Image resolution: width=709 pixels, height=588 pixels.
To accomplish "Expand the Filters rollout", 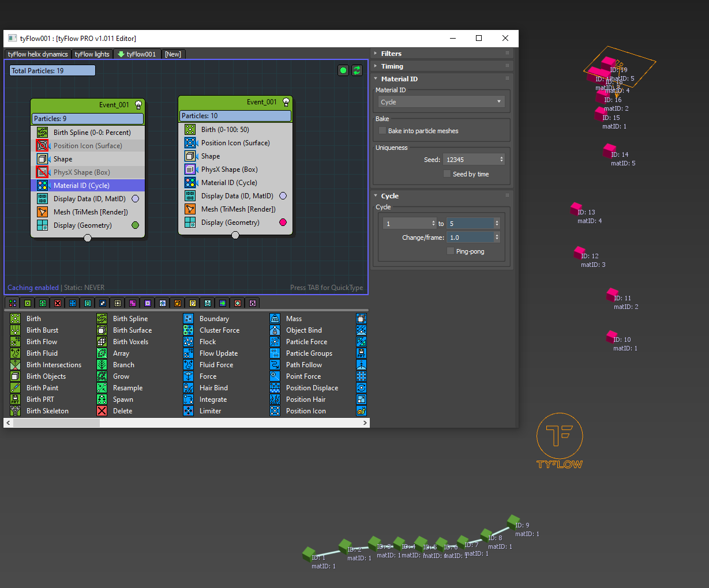I will [442, 54].
